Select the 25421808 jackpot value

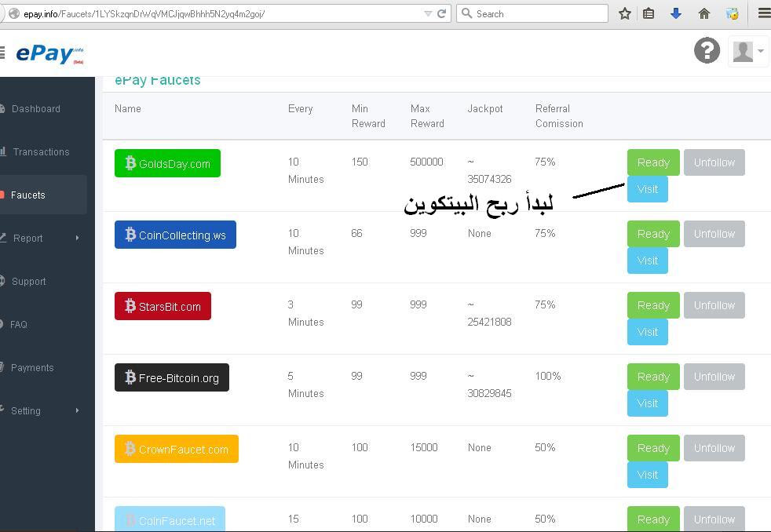pyautogui.click(x=489, y=322)
